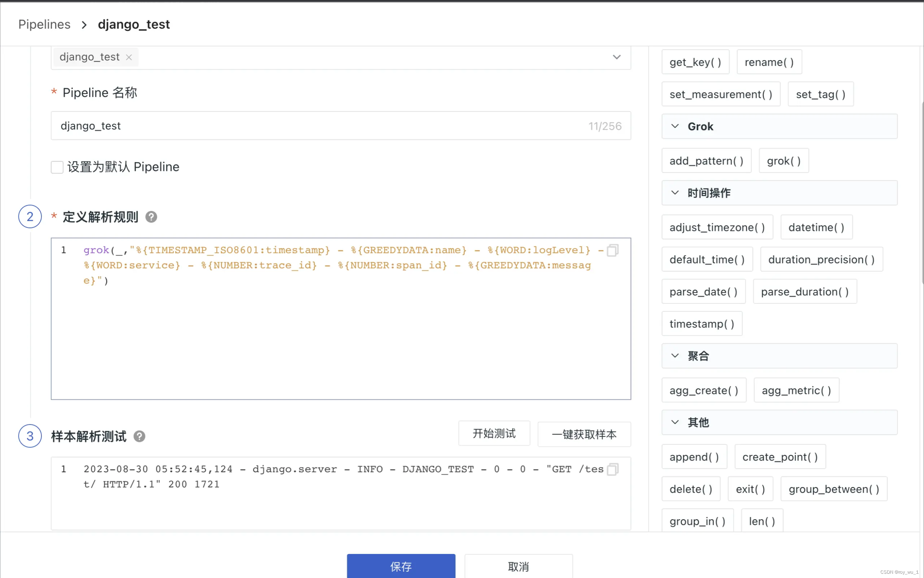Image resolution: width=924 pixels, height=578 pixels.
Task: Enable the 设置为默认 Pipeline checkbox
Action: click(57, 167)
